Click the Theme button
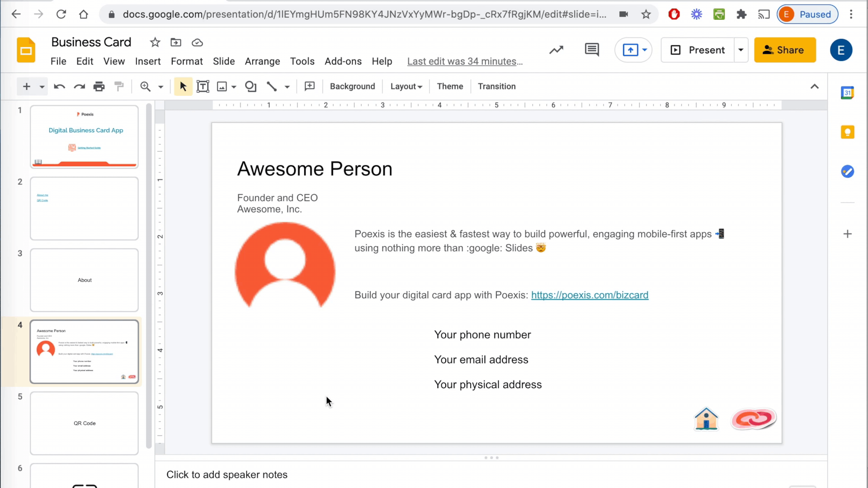 click(x=450, y=86)
